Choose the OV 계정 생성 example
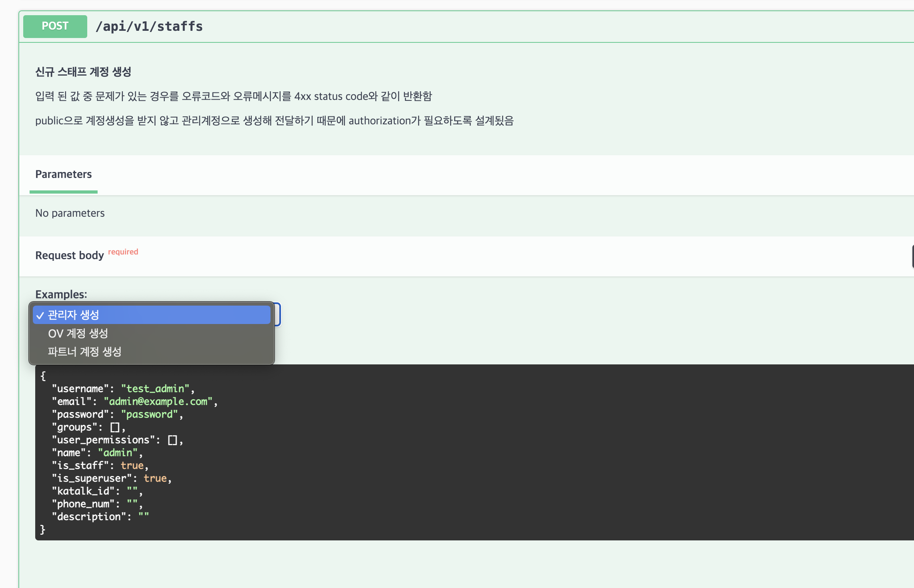914x588 pixels. [78, 333]
